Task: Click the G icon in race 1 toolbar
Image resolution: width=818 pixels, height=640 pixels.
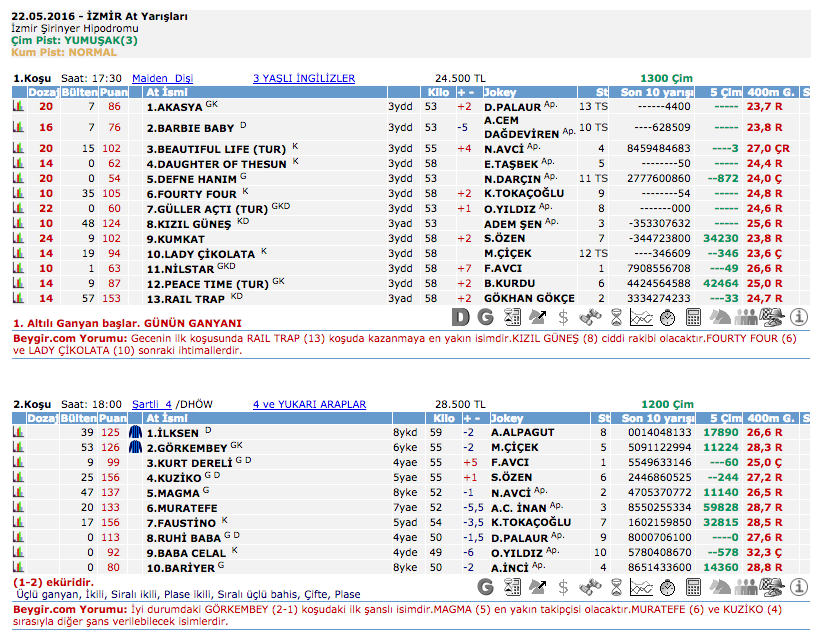Action: pos(486,317)
